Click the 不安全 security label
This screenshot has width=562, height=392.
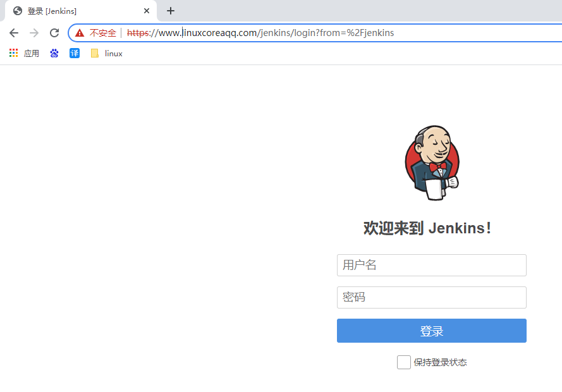103,33
